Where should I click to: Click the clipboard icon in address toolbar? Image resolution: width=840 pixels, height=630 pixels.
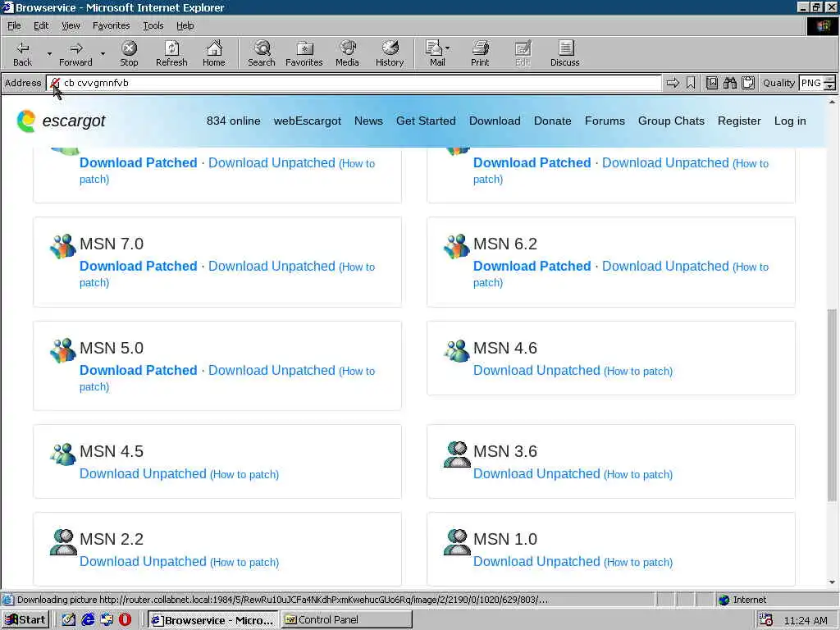click(748, 83)
